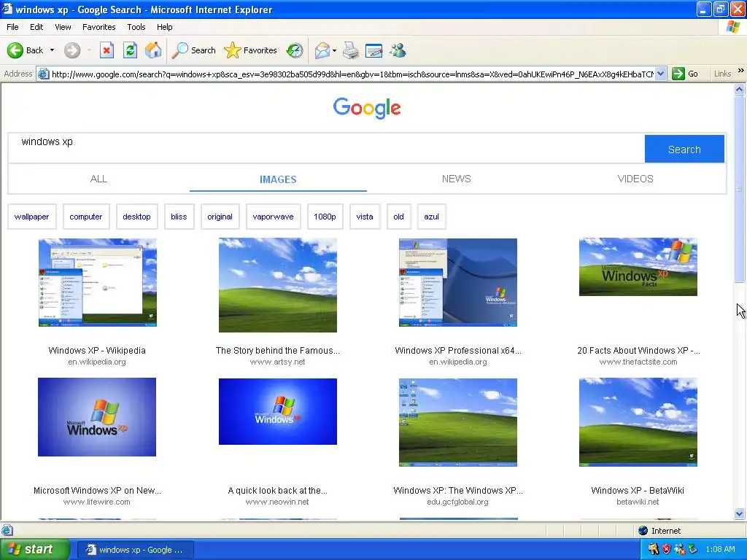The width and height of the screenshot is (747, 560).
Task: Open Windows XP Professional x64 thumbnail
Action: pos(458,282)
